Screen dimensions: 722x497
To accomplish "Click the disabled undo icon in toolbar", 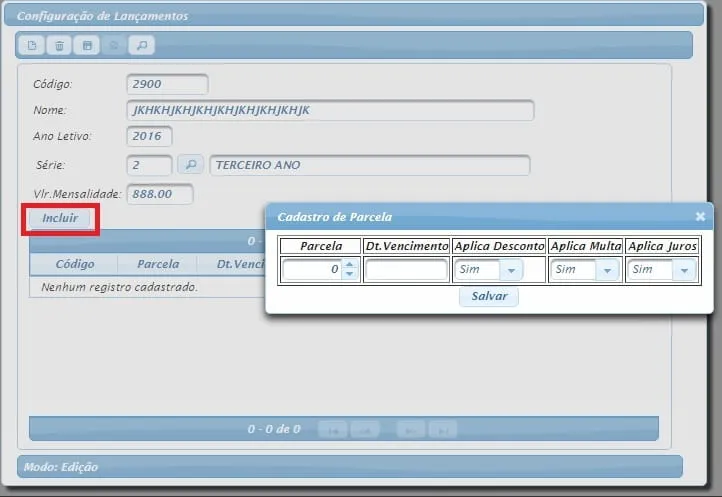I will tap(114, 45).
